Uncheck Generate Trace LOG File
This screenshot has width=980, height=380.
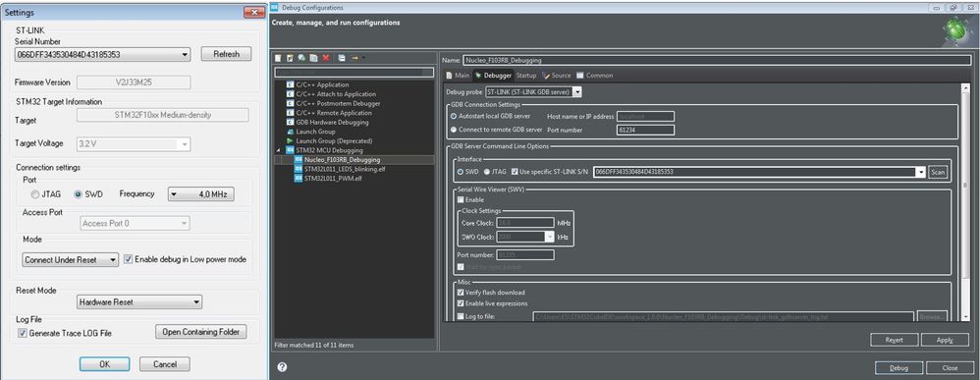click(24, 333)
